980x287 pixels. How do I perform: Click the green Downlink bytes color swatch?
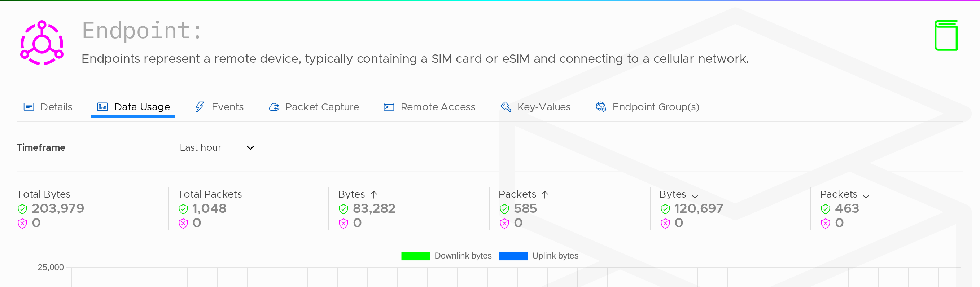coord(415,256)
